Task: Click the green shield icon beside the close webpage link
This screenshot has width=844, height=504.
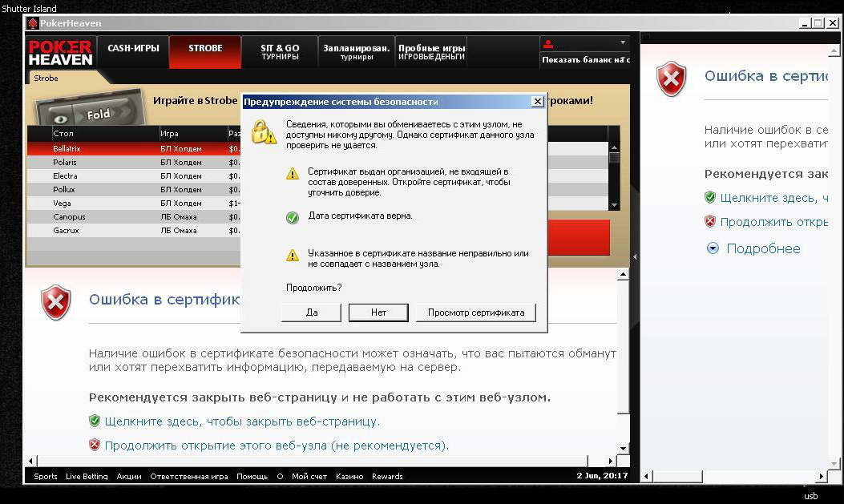Action: point(95,421)
